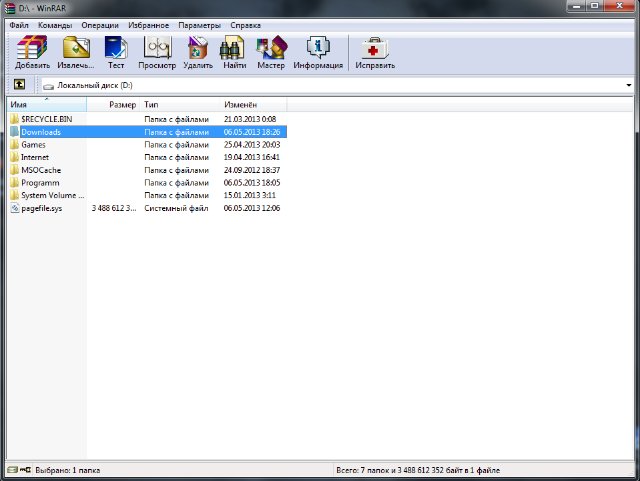This screenshot has width=640, height=481.
Task: Open the Операции menu
Action: (x=100, y=25)
